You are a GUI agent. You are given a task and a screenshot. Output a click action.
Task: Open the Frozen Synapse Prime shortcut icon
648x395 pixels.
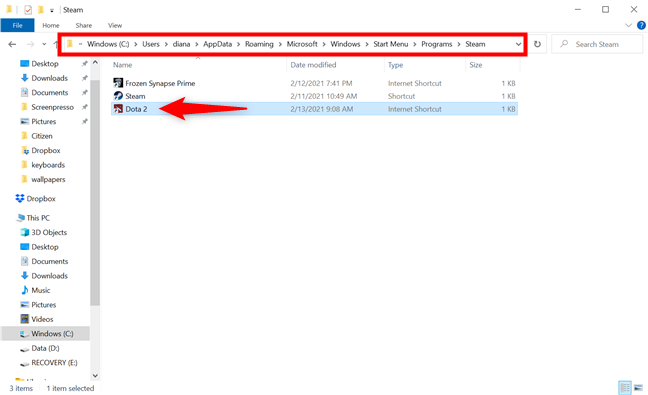118,83
